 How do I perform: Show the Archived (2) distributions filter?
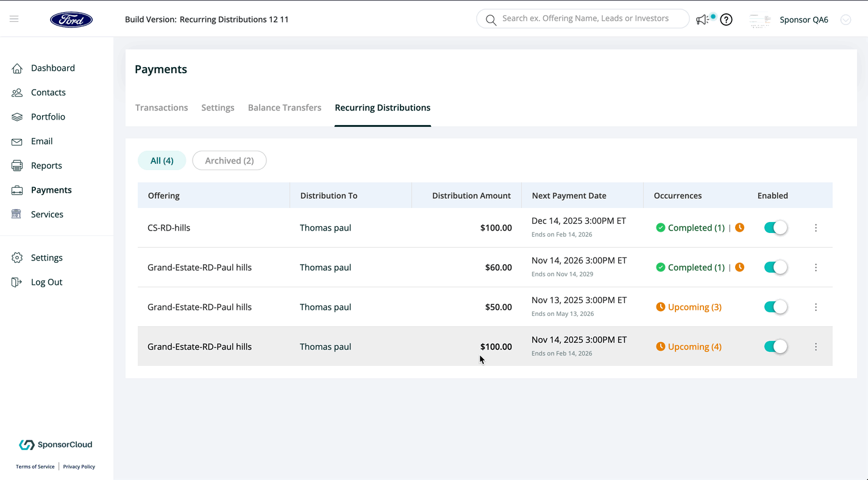pyautogui.click(x=229, y=160)
